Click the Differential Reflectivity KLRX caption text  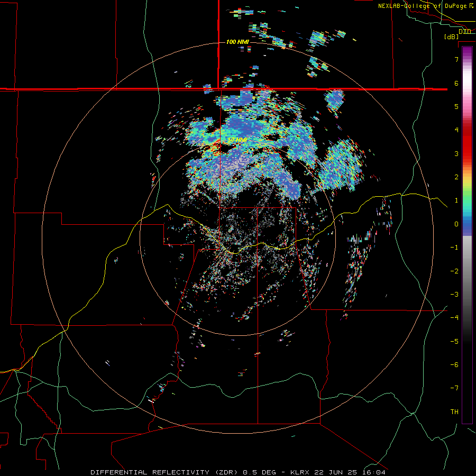238,472
